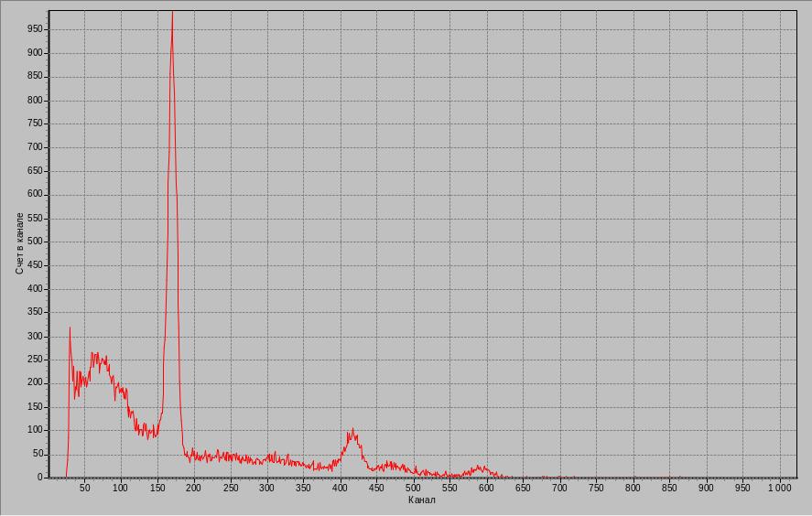Select the x-axis label 450
This screenshot has width=812, height=516.
coord(377,488)
